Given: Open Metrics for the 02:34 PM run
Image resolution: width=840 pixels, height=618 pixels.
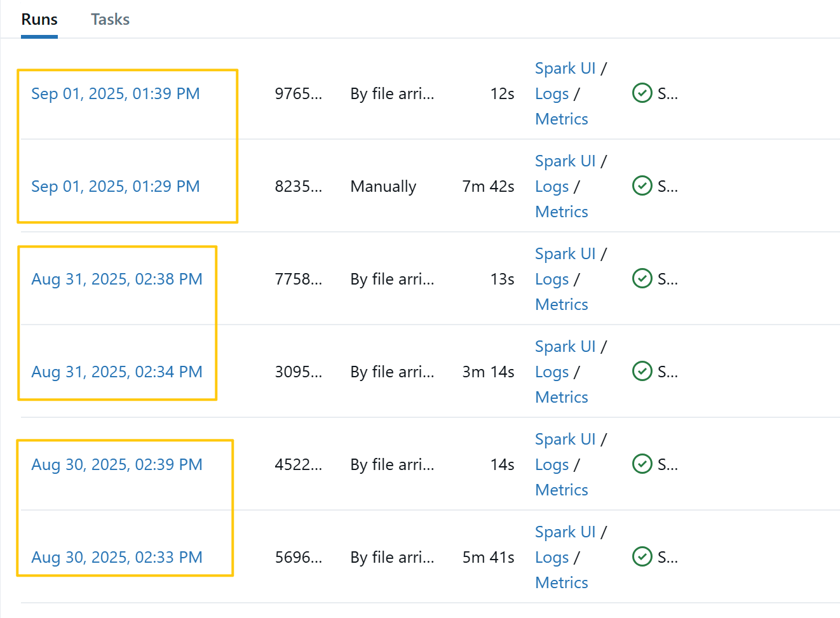Looking at the screenshot, I should tap(562, 397).
